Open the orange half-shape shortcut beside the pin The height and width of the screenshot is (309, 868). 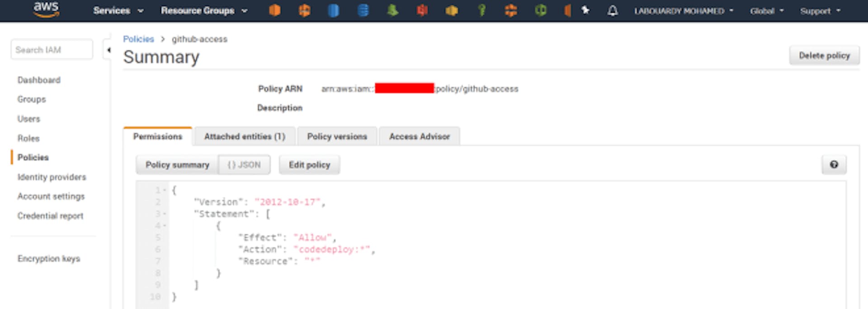(x=567, y=10)
